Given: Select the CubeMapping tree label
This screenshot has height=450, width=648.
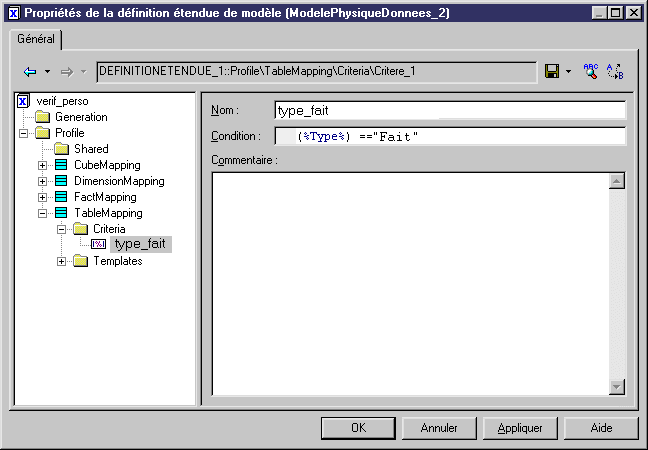Looking at the screenshot, I should (107, 165).
